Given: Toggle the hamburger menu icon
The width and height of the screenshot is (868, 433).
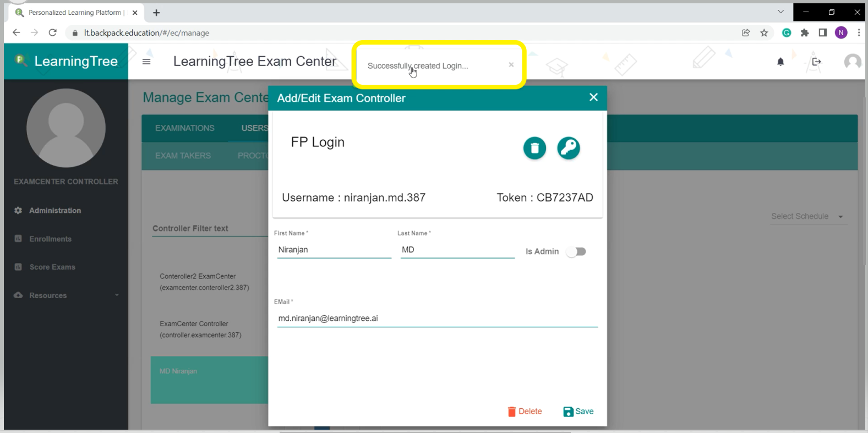Looking at the screenshot, I should pos(146,62).
